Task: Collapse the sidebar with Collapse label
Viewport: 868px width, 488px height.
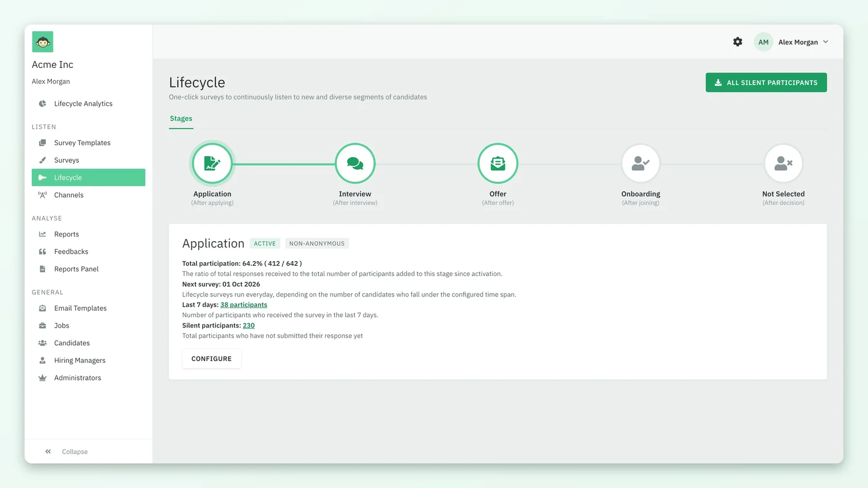Action: (75, 451)
